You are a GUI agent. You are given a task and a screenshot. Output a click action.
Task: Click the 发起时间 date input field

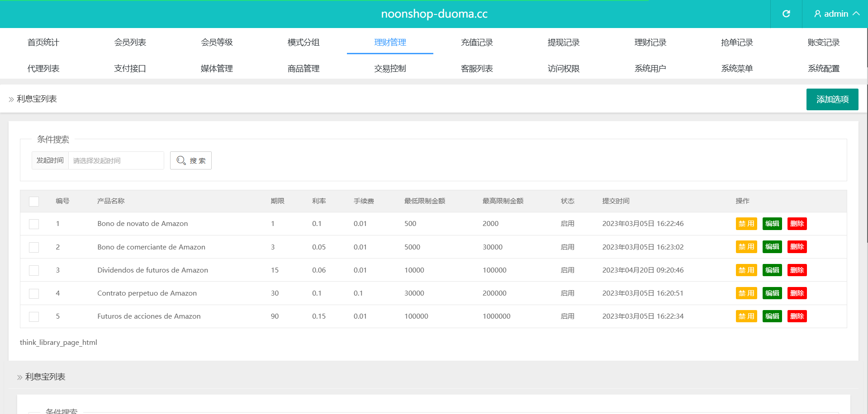click(116, 160)
